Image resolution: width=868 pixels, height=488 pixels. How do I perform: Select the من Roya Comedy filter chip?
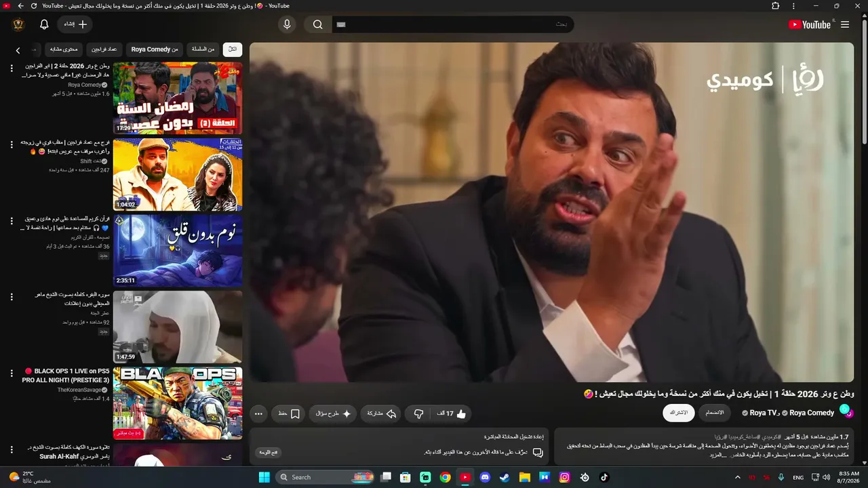(x=155, y=49)
